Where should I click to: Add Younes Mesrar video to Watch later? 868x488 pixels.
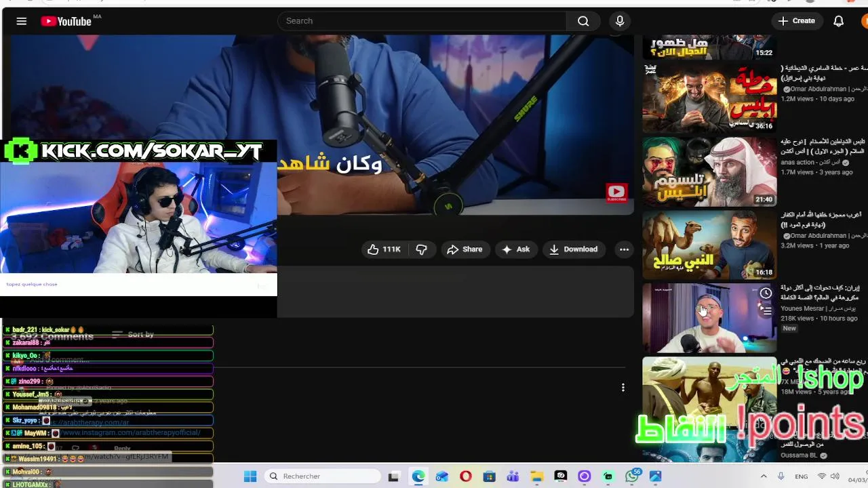click(766, 293)
